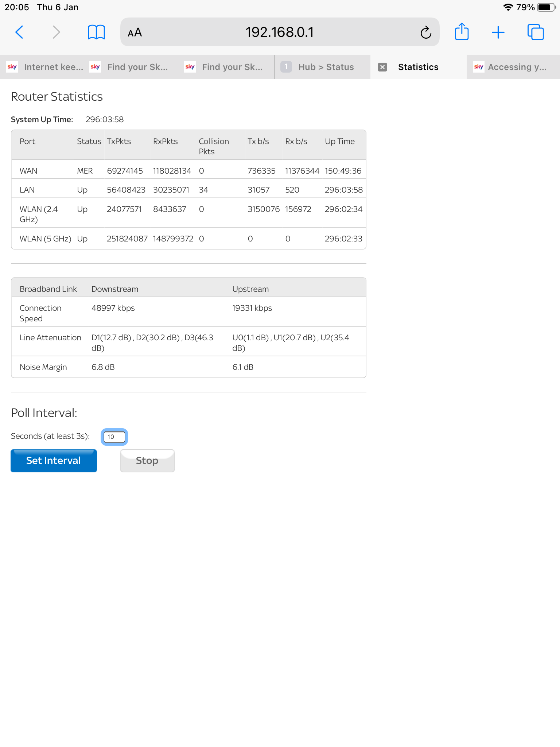The height and width of the screenshot is (747, 560).
Task: Open the AA reader text options
Action: pyautogui.click(x=135, y=32)
